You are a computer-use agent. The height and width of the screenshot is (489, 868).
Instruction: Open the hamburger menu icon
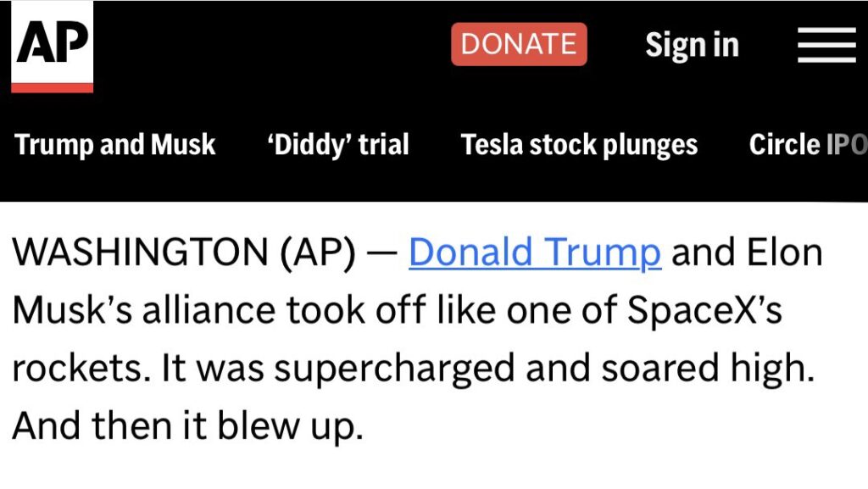[x=826, y=45]
